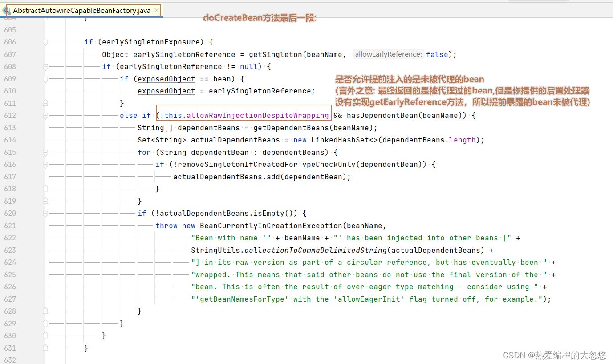Click line number 621 in gutter
This screenshot has width=613, height=364.
click(10, 226)
